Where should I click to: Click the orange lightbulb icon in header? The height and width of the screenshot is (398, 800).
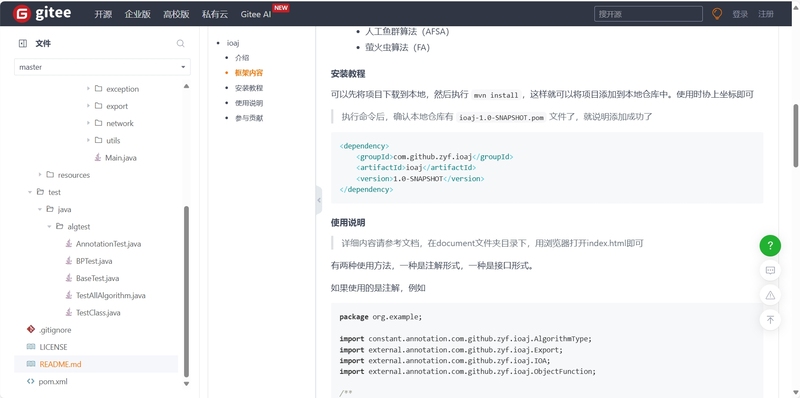[717, 14]
